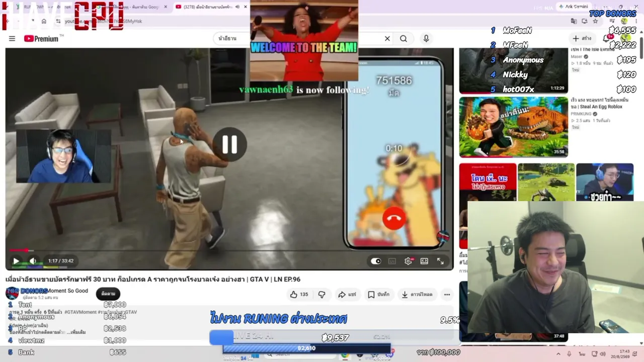The width and height of the screenshot is (644, 362).
Task: Open the Windows Start button on taskbar
Action: (x=256, y=355)
